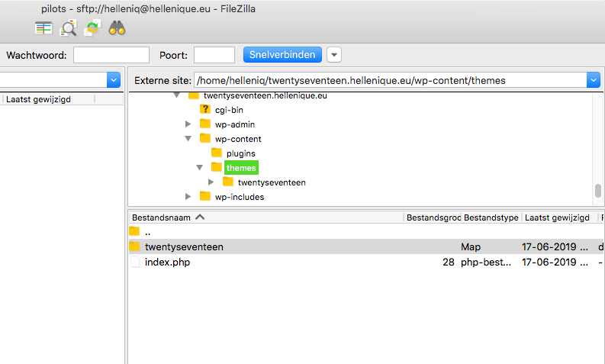This screenshot has height=364, width=605.
Task: Select the highlighted themes folder
Action: click(241, 168)
